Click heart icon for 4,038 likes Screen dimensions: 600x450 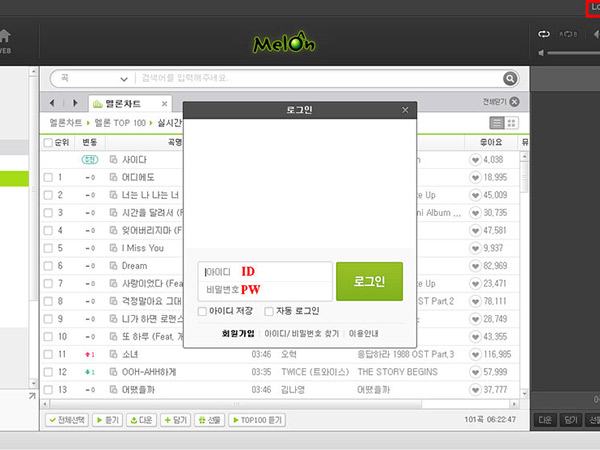(x=475, y=160)
